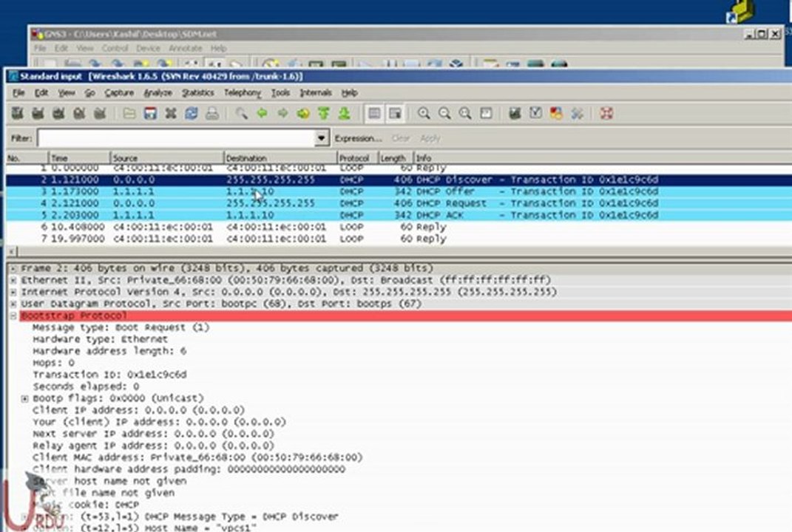
Task: Open Wireshark Tools menu
Action: tap(280, 93)
